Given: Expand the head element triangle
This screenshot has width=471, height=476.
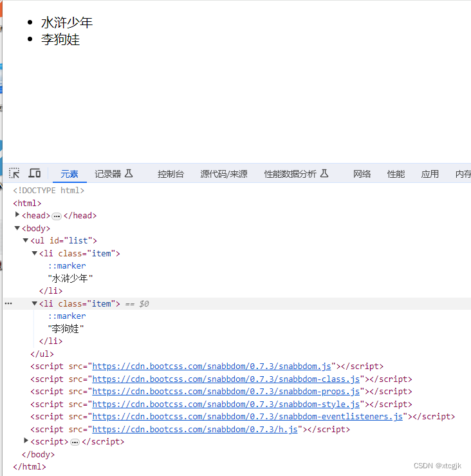Looking at the screenshot, I should click(17, 215).
